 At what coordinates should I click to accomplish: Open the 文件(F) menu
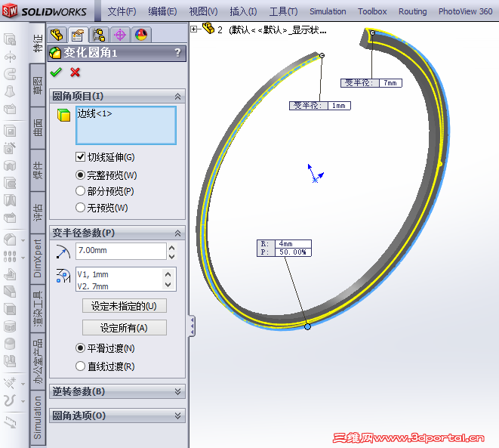tap(122, 11)
